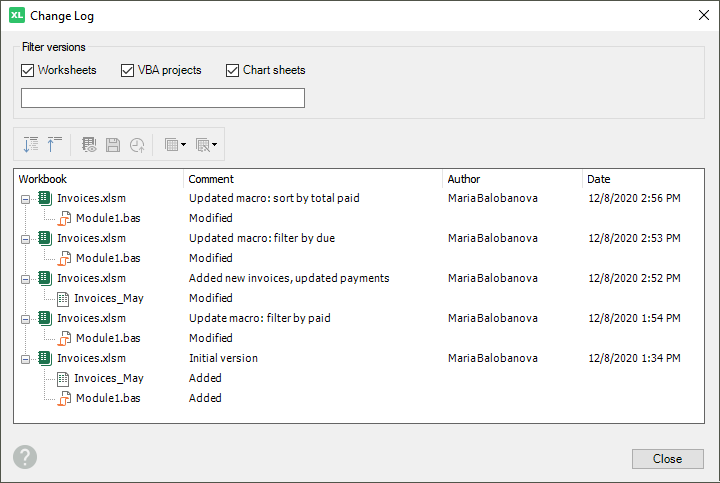Screen dimensions: 720x483
Task: Select Invoices_May label under Initial version
Action: 109,378
